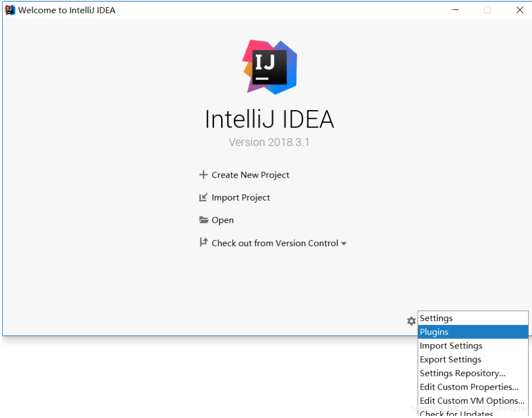Click the IntelliJ IDEA logo
The width and height of the screenshot is (532, 418).
270,67
